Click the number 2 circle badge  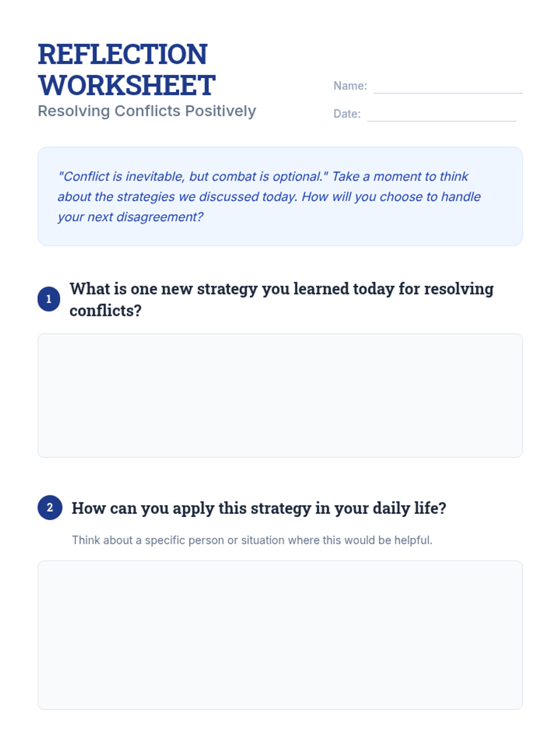(x=50, y=507)
